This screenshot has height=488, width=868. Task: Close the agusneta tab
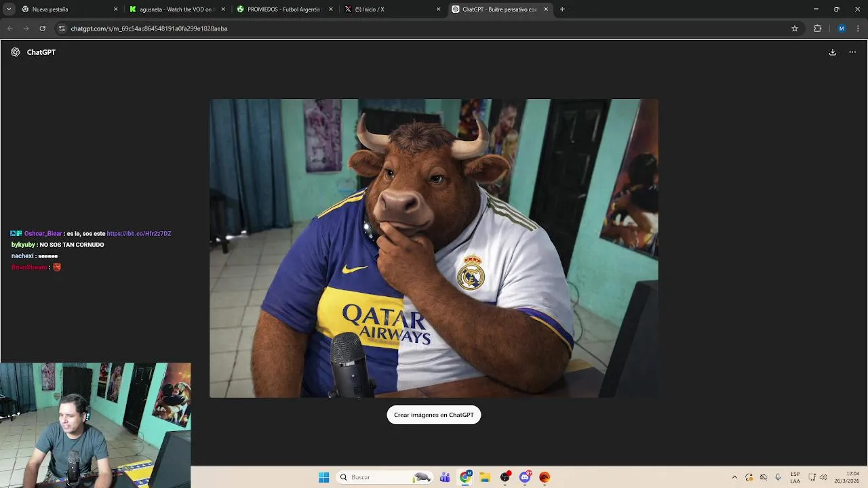tap(223, 9)
